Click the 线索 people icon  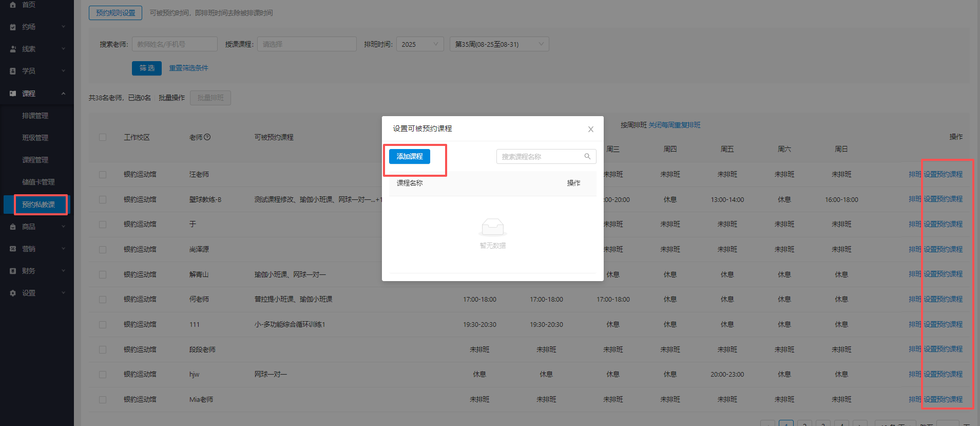click(13, 49)
